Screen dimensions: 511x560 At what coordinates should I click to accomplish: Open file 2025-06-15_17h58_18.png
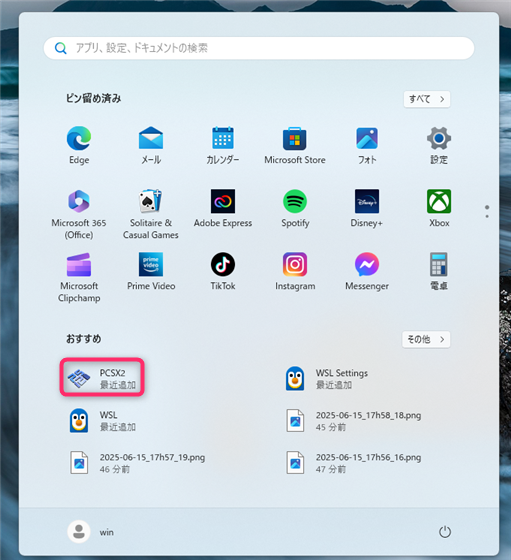[354, 421]
